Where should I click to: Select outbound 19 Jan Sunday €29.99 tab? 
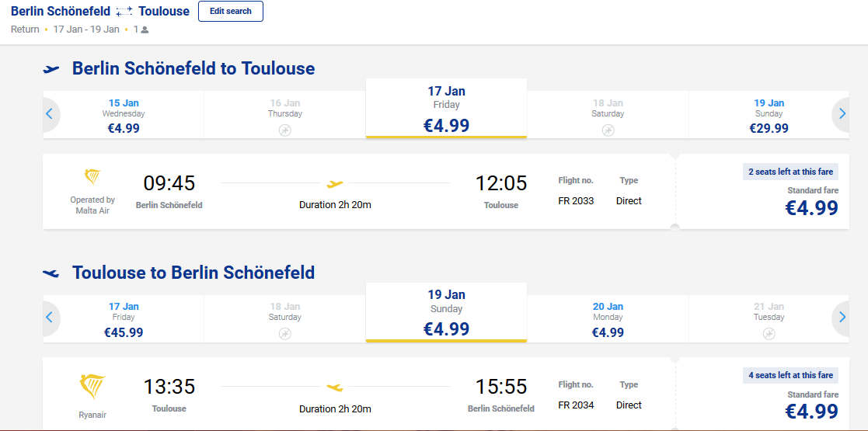(x=769, y=115)
